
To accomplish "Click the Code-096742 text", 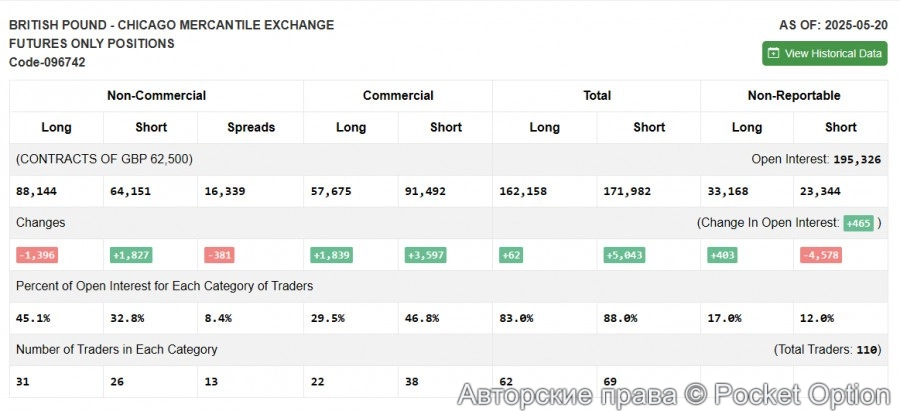I will (x=47, y=62).
